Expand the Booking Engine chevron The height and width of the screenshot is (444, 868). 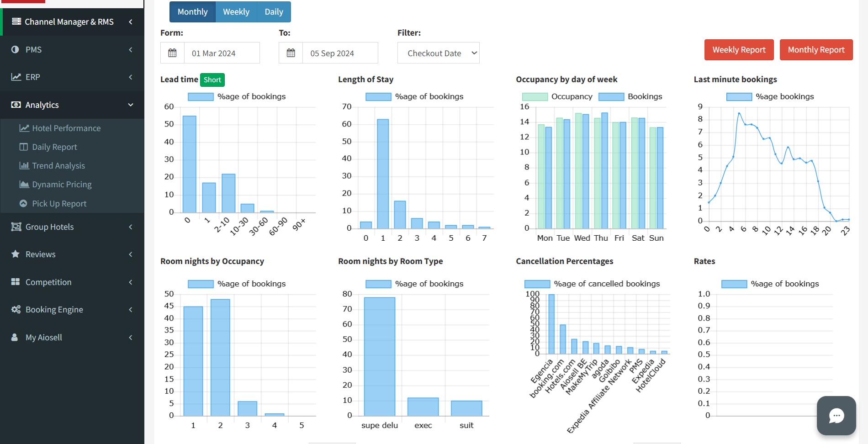131,309
